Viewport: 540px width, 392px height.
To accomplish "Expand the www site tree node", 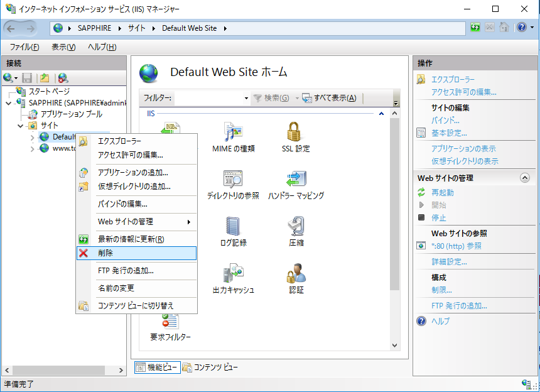I will [33, 149].
